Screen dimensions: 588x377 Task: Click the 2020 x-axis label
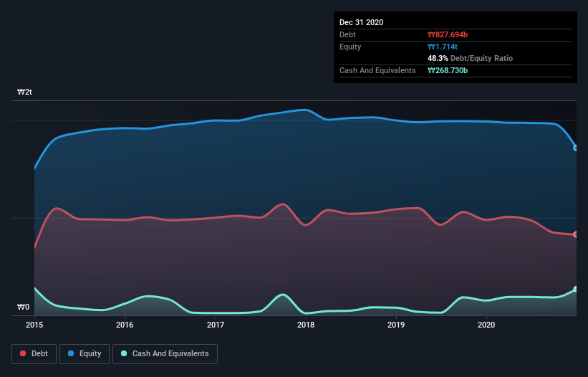coord(486,325)
